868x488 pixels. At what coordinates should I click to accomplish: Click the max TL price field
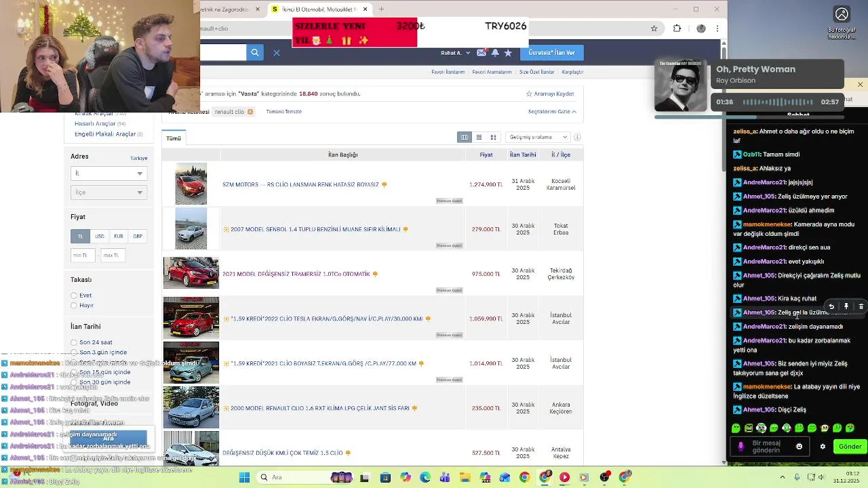click(x=115, y=256)
